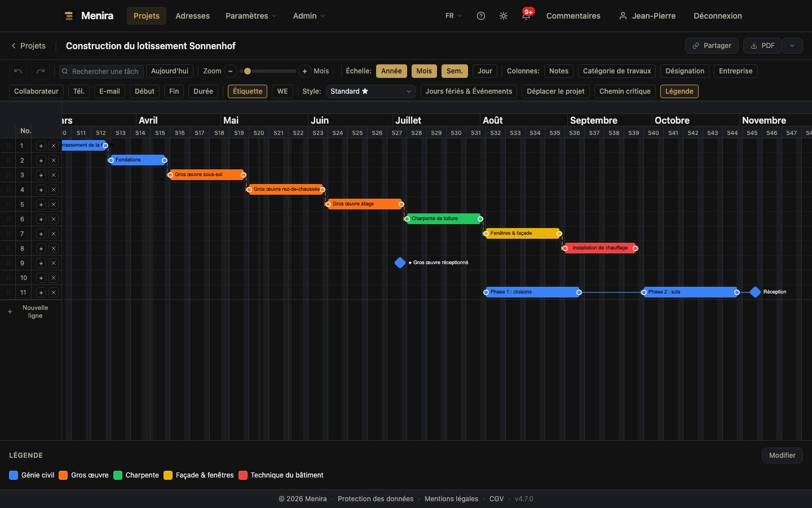Click the PDF export button
This screenshot has width=812, height=508.
coord(762,46)
